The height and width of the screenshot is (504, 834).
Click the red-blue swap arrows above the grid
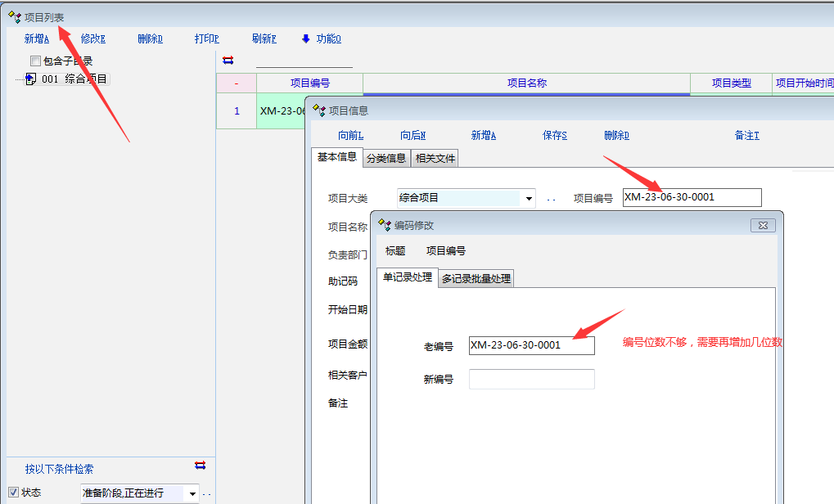tap(228, 60)
